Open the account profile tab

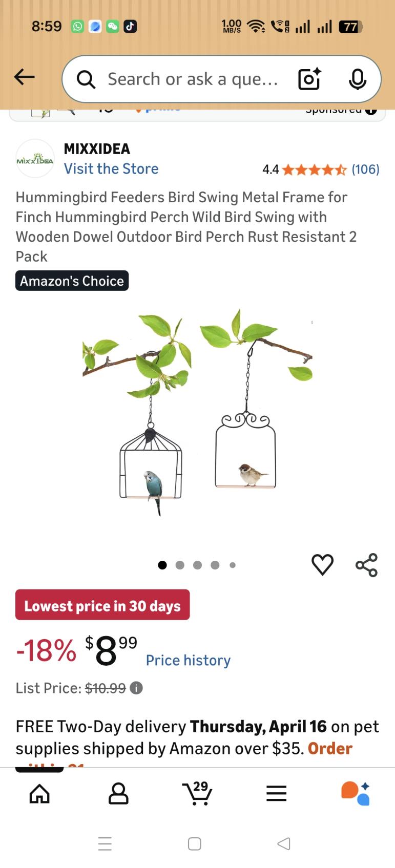(x=118, y=794)
